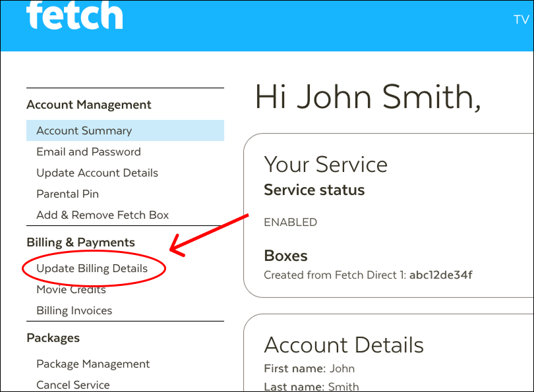The image size is (534, 392).
Task: Select Add & Remove Fetch Box
Action: pos(102,215)
